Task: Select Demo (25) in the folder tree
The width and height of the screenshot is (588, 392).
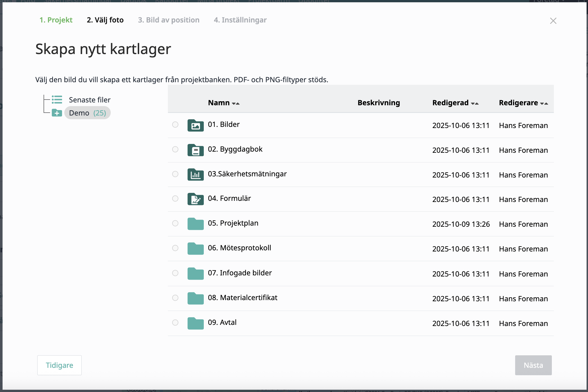Action: click(87, 113)
